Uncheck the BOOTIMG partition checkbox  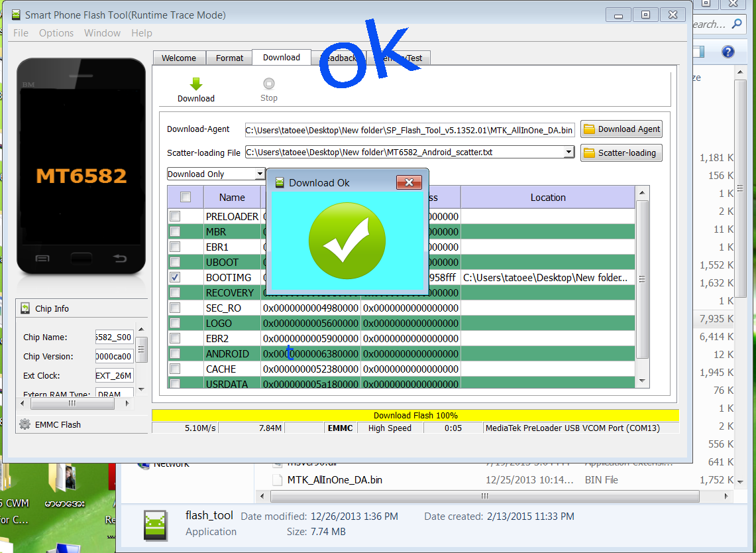point(175,277)
